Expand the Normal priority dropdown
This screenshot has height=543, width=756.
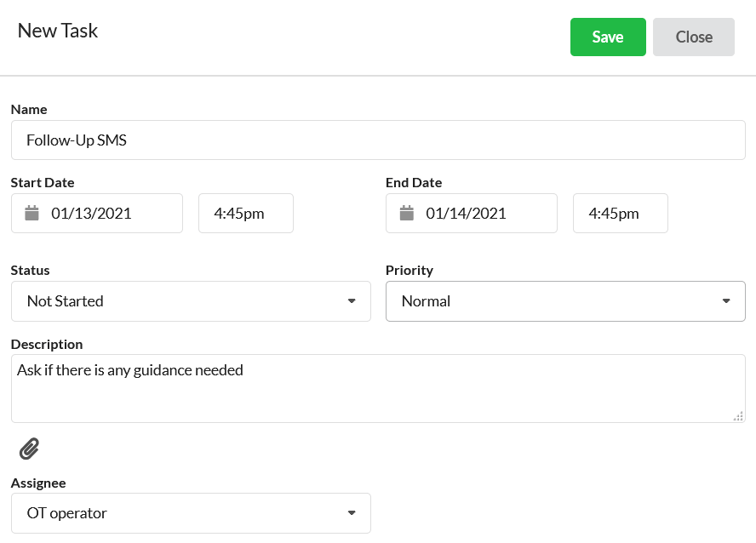[x=565, y=301]
